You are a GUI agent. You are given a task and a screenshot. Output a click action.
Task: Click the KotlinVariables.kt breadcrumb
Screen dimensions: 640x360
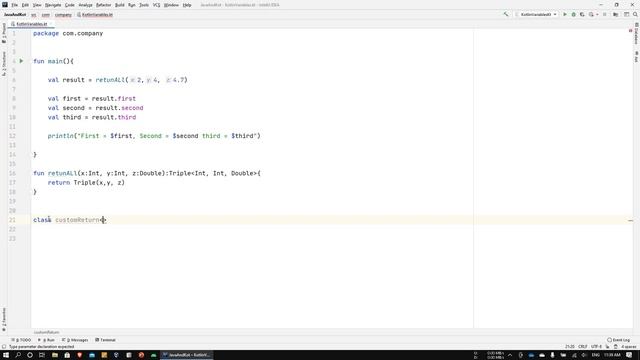click(x=95, y=15)
